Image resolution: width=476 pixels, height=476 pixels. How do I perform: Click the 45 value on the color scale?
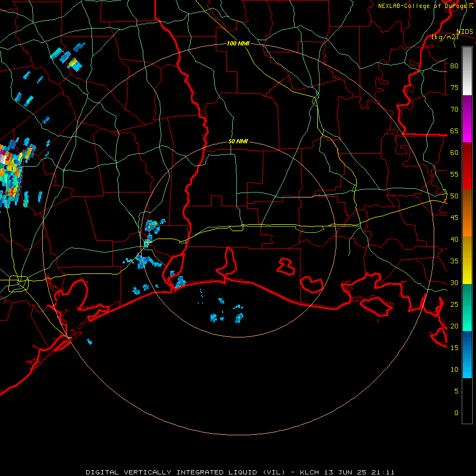pos(454,218)
